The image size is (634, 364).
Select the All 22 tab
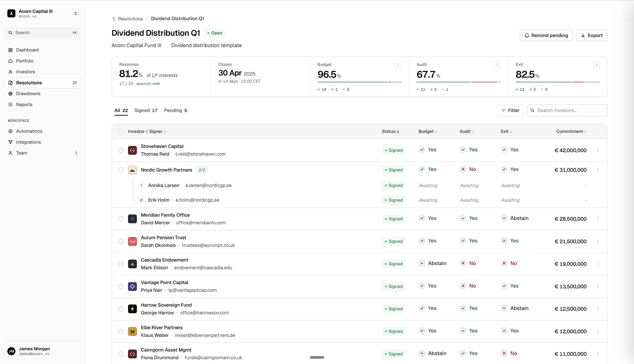tap(121, 111)
